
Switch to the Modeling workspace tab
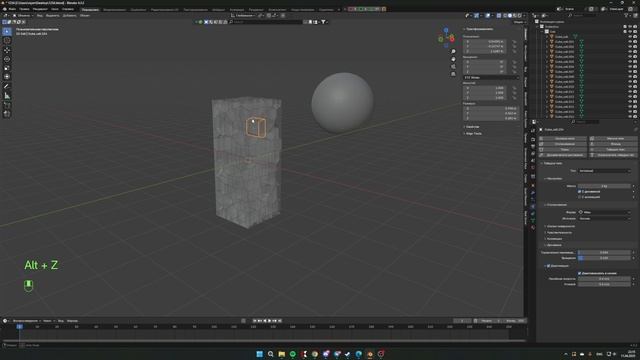coord(114,9)
